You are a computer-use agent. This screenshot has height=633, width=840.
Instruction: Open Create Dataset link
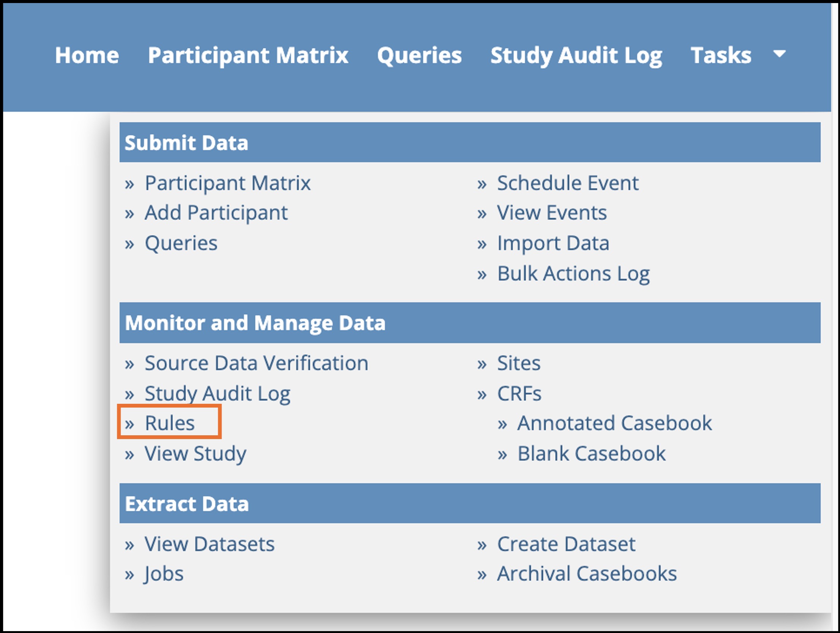point(566,544)
